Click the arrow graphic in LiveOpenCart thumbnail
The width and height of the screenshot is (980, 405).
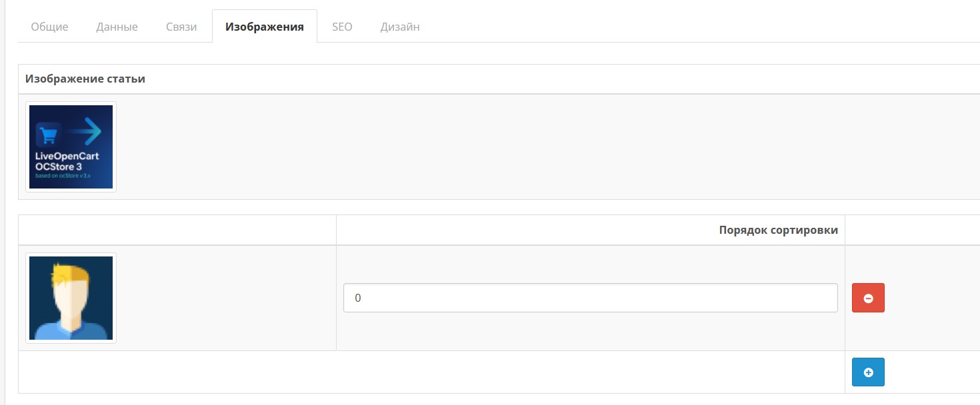[x=85, y=133]
